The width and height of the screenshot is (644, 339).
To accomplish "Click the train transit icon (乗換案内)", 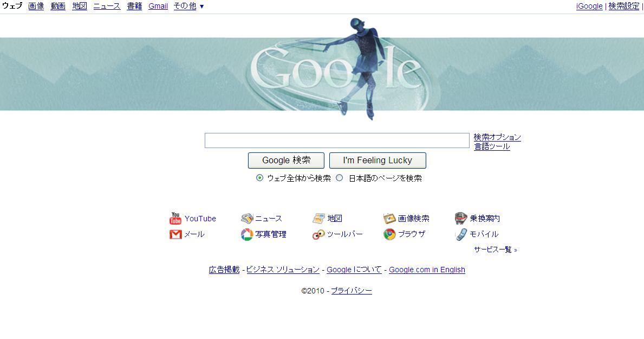I will coord(461,218).
